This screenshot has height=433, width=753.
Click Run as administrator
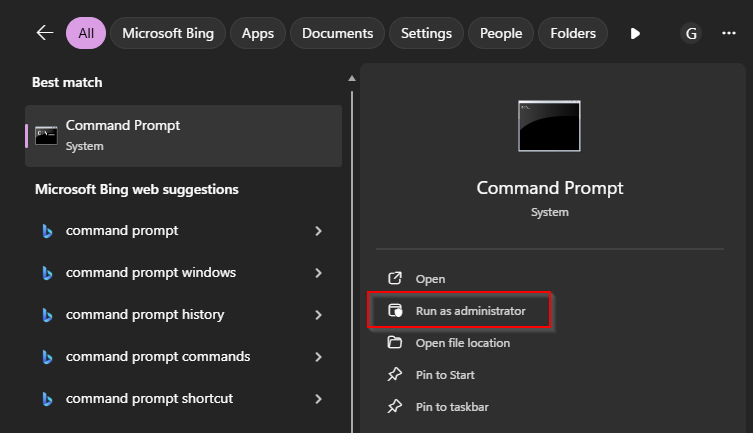pyautogui.click(x=459, y=311)
